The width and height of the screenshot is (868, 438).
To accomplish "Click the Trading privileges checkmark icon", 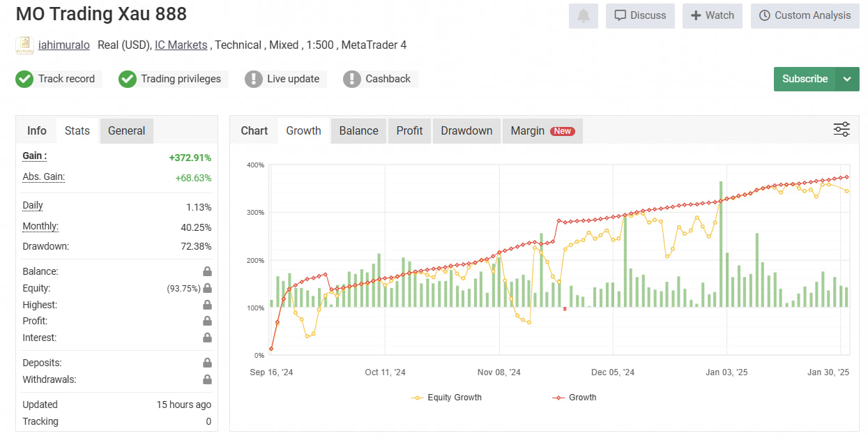I will click(x=128, y=79).
